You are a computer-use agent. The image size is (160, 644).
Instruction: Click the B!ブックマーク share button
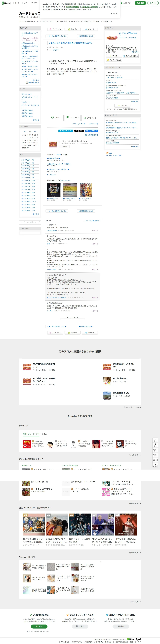(65, 131)
